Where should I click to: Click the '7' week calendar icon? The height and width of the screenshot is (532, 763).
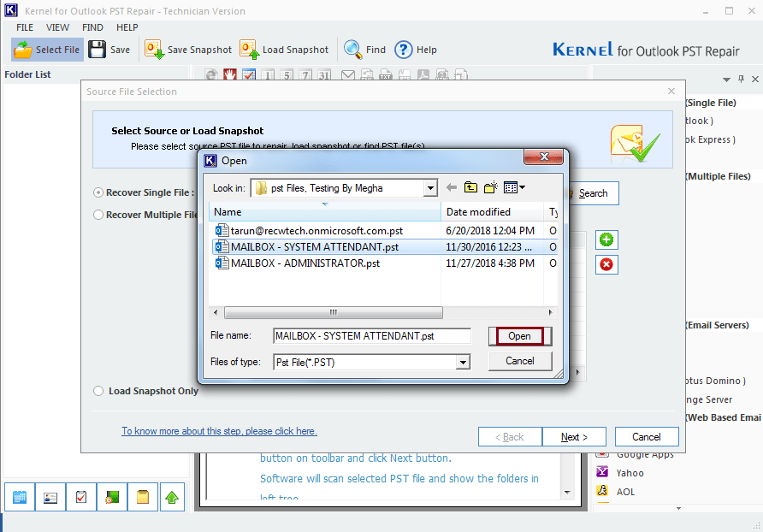point(305,74)
